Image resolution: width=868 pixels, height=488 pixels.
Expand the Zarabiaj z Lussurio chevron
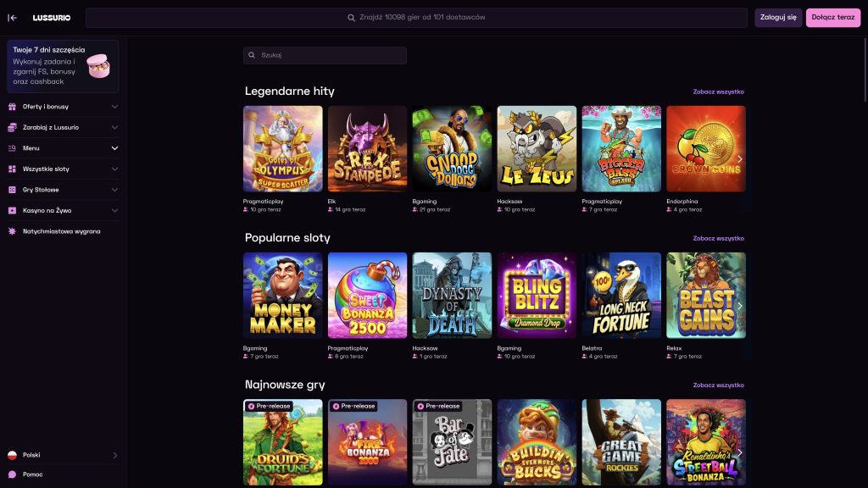coord(114,127)
